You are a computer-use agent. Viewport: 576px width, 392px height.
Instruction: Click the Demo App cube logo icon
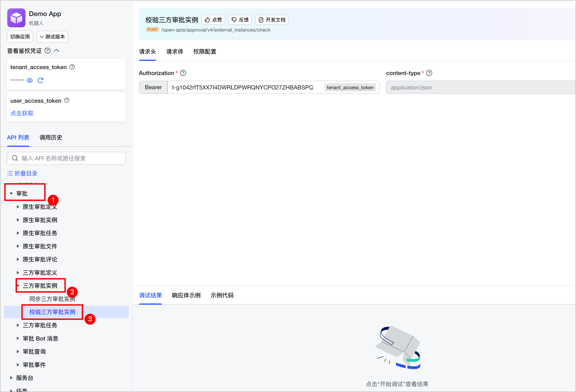[x=16, y=18]
